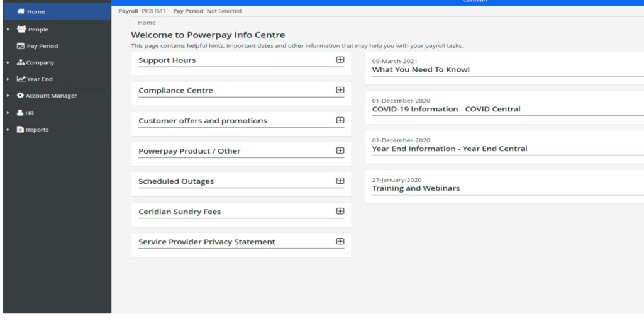Click the Home house icon in sidebar
The image size is (644, 333).
[x=21, y=11]
